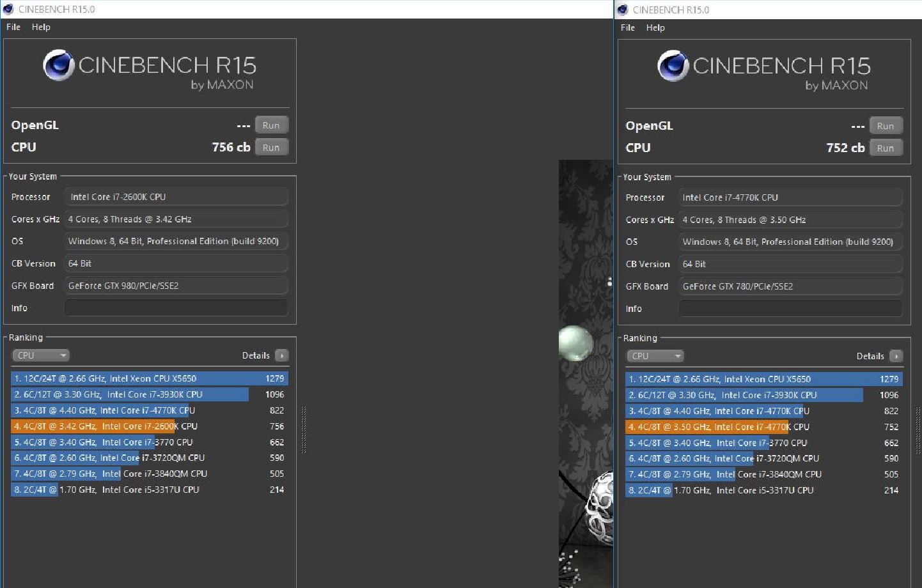The height and width of the screenshot is (588, 922).
Task: Select the Xeon X5650 ranking entry in the left window
Action: coord(149,378)
